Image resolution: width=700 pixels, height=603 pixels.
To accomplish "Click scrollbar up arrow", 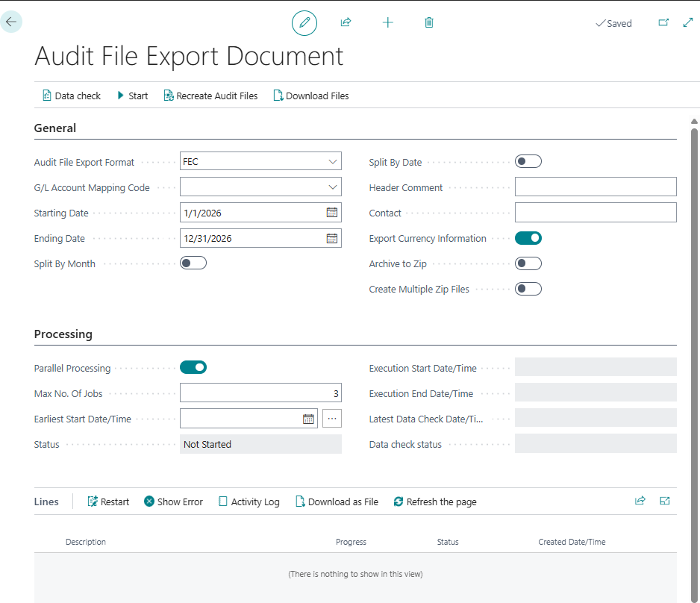I will pos(694,122).
